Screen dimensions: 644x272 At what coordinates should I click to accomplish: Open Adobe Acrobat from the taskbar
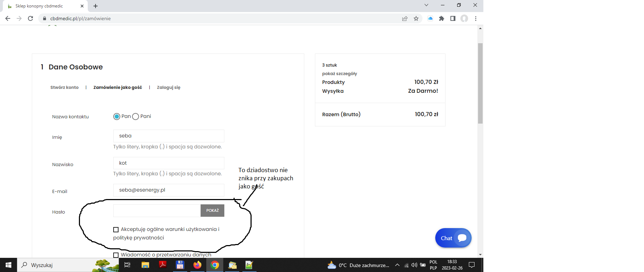[163, 265]
